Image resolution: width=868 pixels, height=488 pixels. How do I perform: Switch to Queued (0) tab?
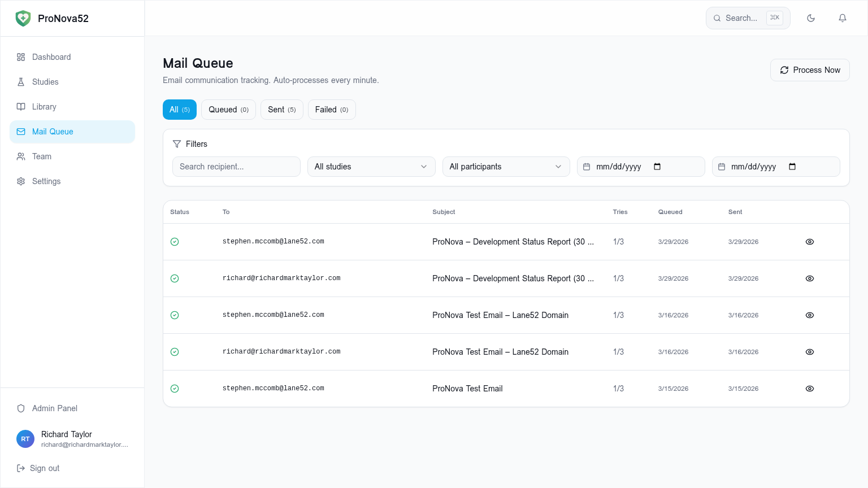[x=228, y=110]
